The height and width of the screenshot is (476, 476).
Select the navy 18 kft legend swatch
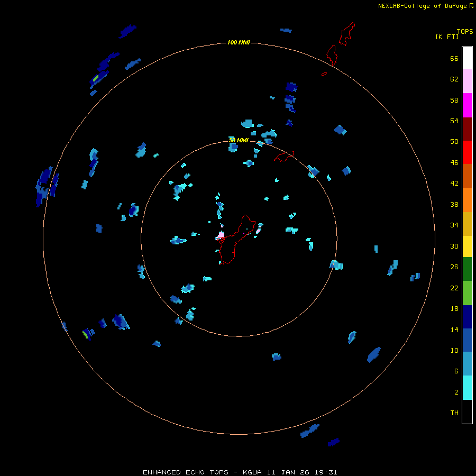pyautogui.click(x=467, y=317)
